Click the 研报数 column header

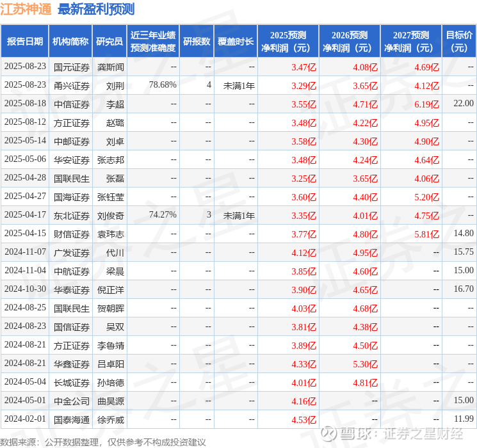click(197, 41)
